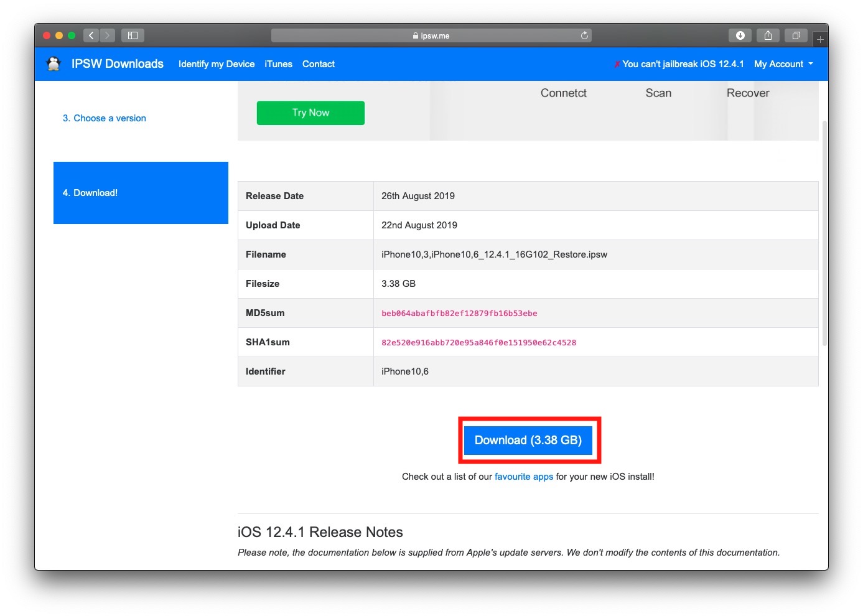Open the Share menu in Safari toolbar

point(768,35)
